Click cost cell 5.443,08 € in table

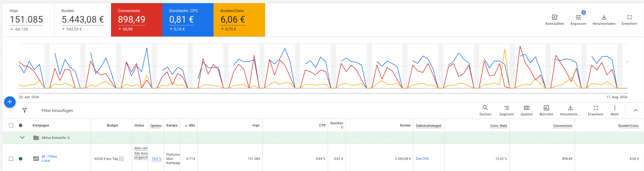point(403,159)
